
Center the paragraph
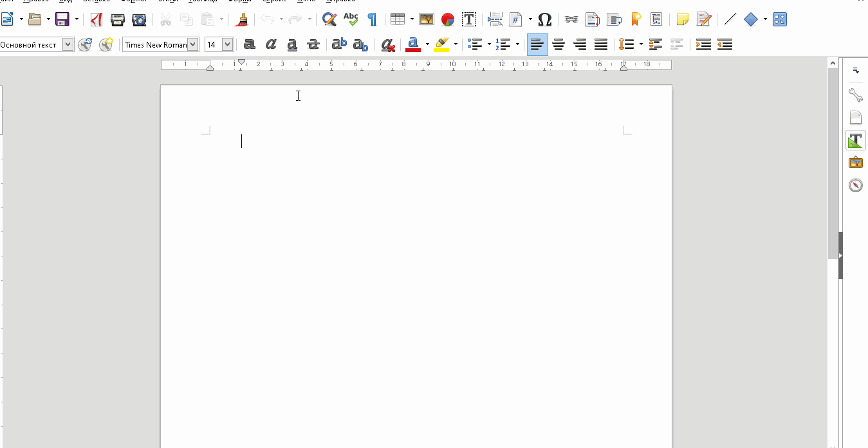pos(559,44)
